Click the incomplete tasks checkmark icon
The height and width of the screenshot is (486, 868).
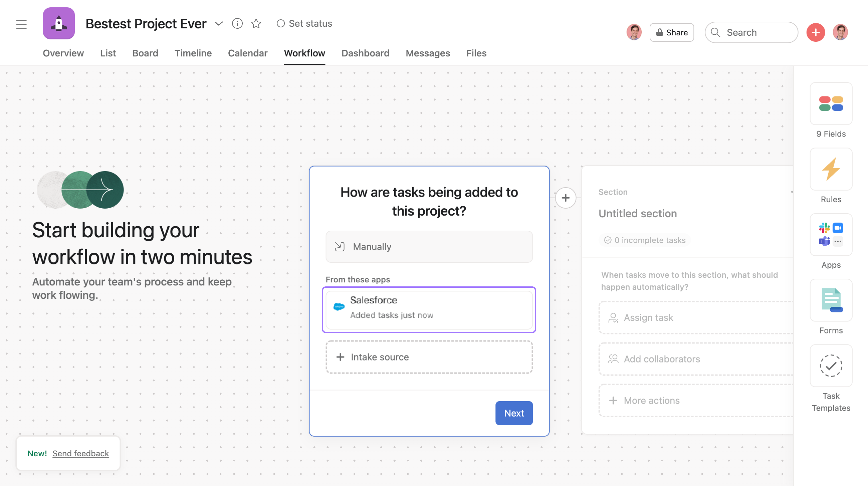(x=608, y=240)
